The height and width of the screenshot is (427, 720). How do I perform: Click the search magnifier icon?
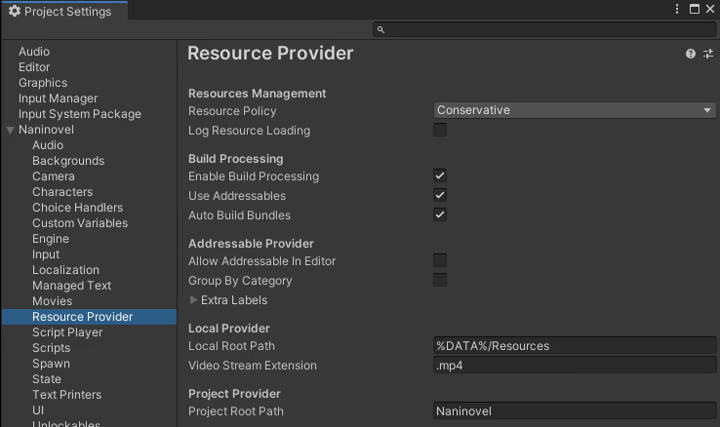[x=381, y=29]
